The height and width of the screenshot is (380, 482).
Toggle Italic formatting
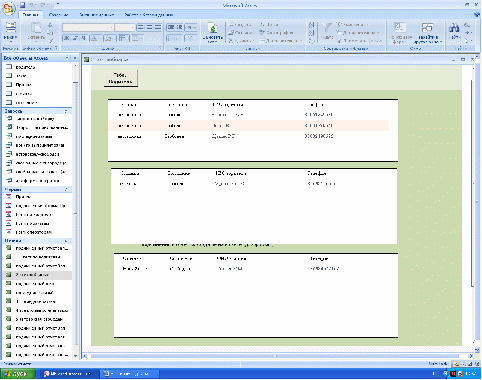[75, 38]
